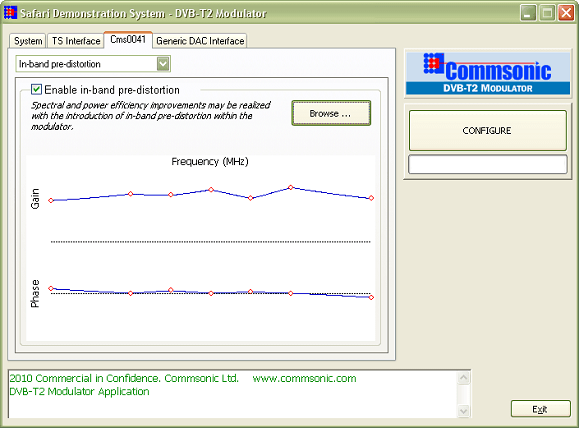Open the TS Interface tab
This screenshot has width=579, height=428.
pyautogui.click(x=76, y=41)
